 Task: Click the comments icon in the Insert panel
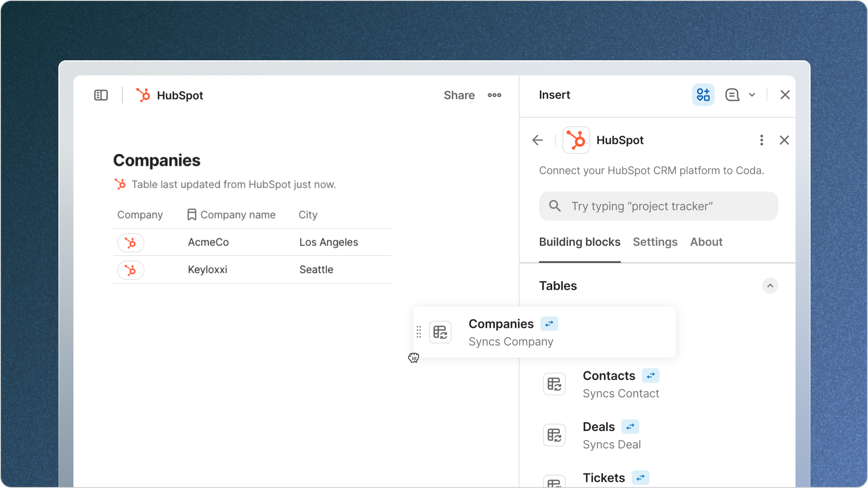coord(731,95)
